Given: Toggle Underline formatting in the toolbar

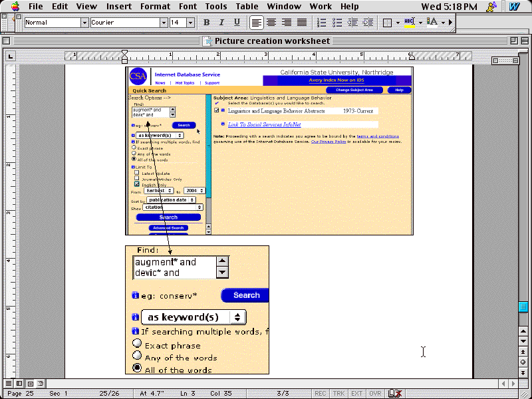Looking at the screenshot, I should click(237, 23).
